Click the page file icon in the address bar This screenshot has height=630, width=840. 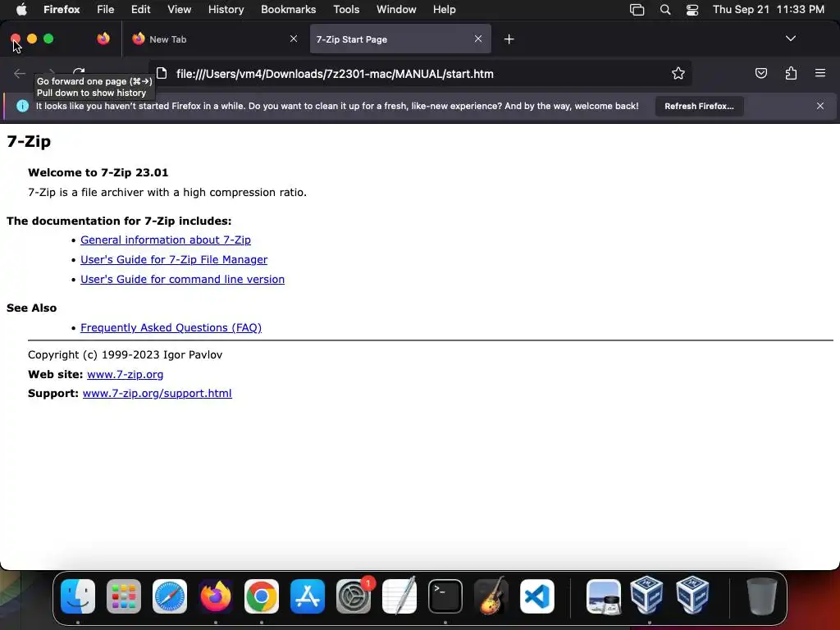162,73
